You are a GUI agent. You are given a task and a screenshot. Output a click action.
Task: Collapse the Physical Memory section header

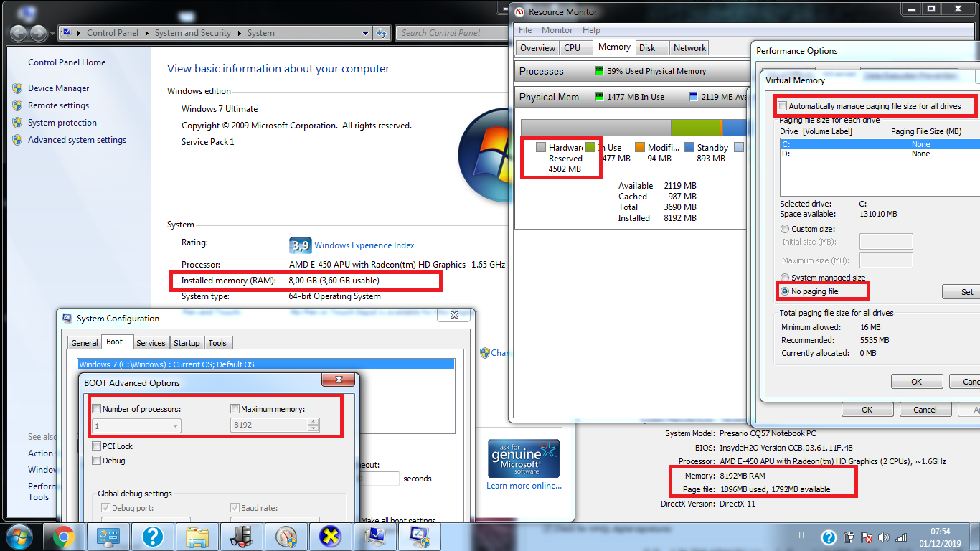coord(631,97)
